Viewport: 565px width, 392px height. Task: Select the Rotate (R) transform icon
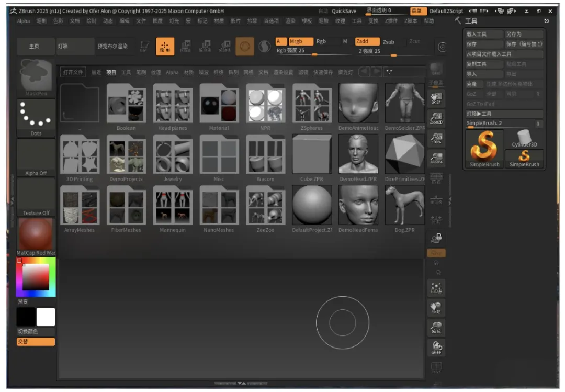click(225, 47)
